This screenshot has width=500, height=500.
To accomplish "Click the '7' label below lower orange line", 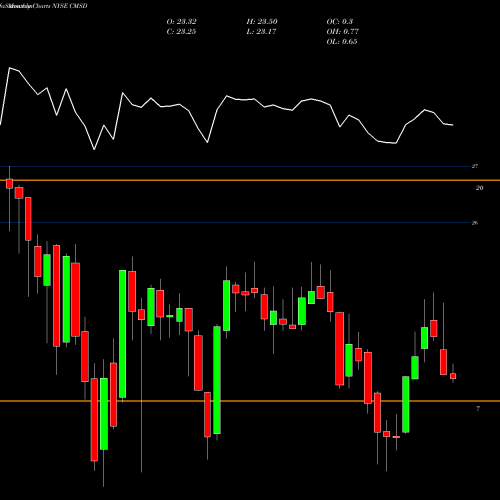I will pos(478,409).
